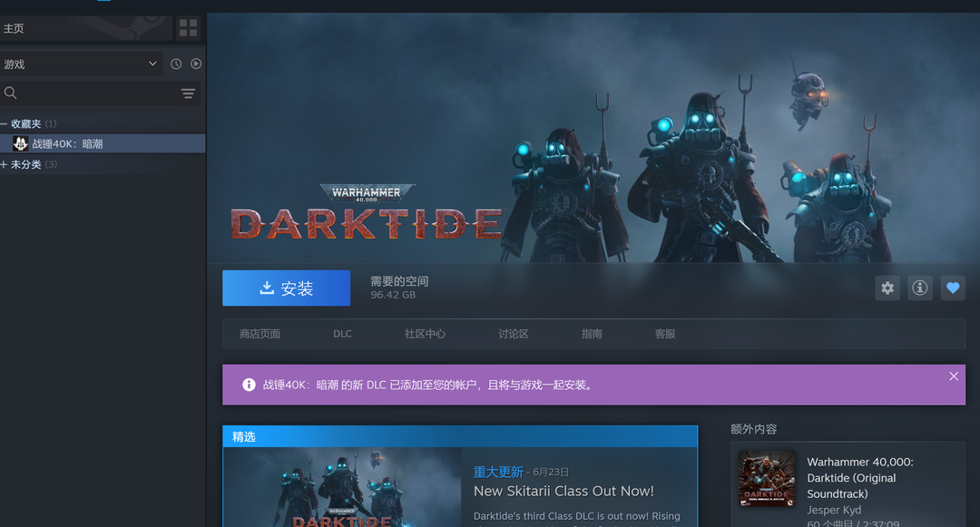This screenshot has width=980, height=527.
Task: Switch library to grid view icon
Action: click(188, 28)
